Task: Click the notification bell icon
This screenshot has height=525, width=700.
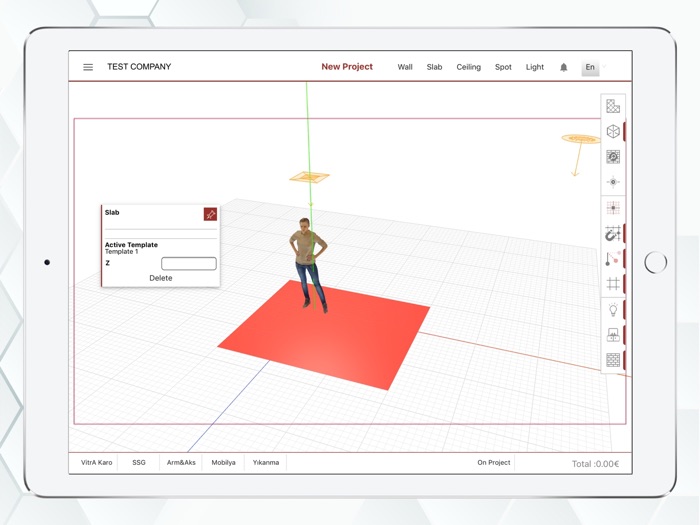Action: [563, 67]
